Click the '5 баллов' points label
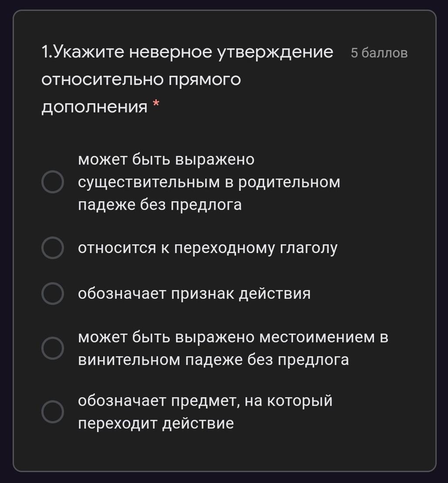The height and width of the screenshot is (483, 448). click(379, 53)
